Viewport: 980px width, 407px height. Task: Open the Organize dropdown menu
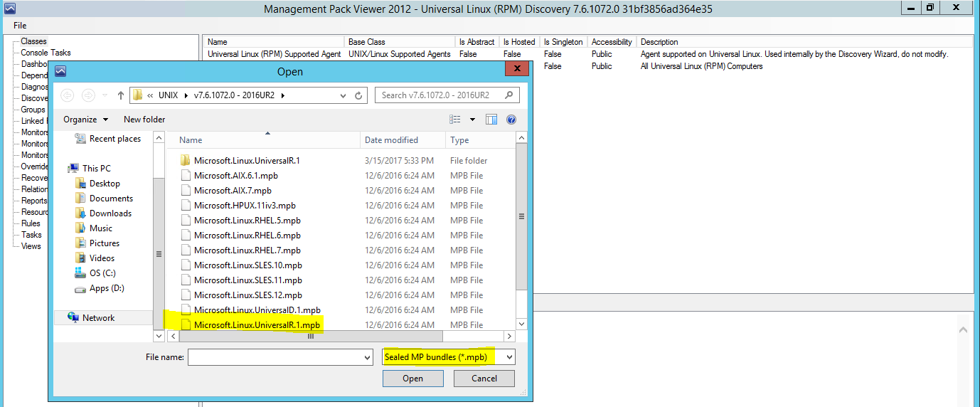86,120
